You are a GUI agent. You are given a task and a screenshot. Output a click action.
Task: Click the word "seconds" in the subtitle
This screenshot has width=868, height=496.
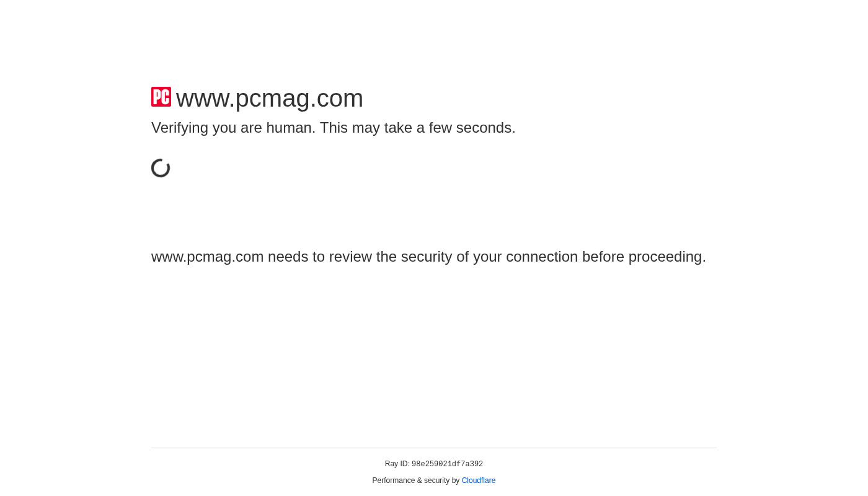(485, 128)
